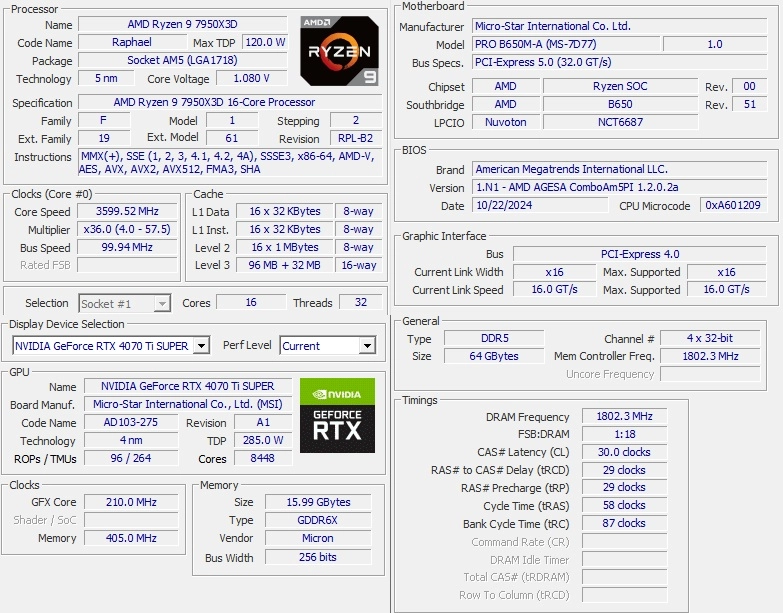The height and width of the screenshot is (613, 783).
Task: Click the Bank Cycle Time (tRC) 87 clocks
Action: [x=624, y=523]
